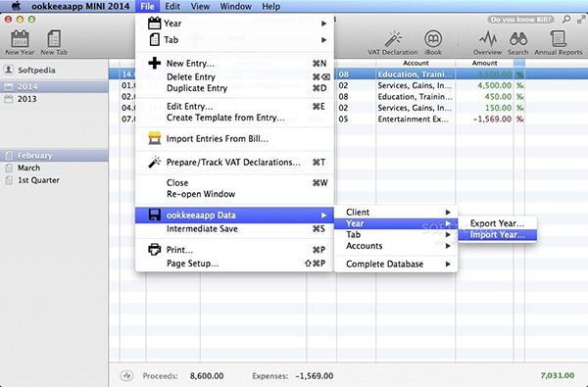Click the fullscreen arrows icon in title bar

[581, 19]
